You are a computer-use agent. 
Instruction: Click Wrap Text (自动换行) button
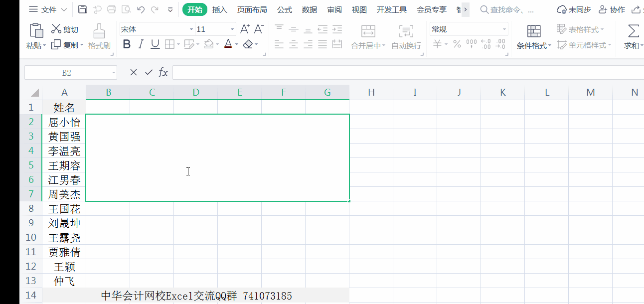[x=406, y=37]
